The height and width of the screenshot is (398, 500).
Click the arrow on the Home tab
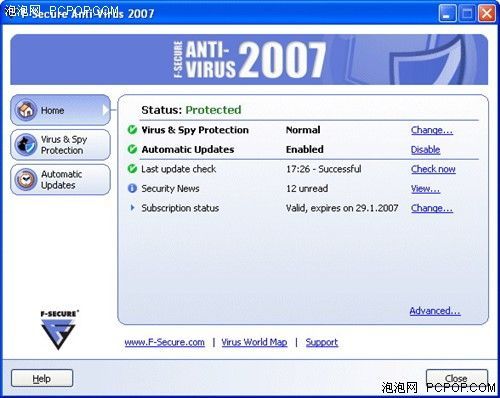[x=105, y=110]
